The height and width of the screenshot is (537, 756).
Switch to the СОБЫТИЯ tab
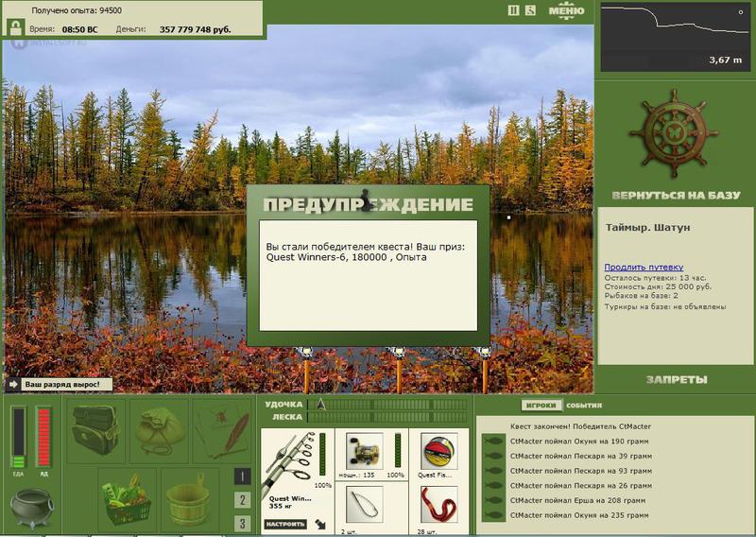pyautogui.click(x=584, y=406)
